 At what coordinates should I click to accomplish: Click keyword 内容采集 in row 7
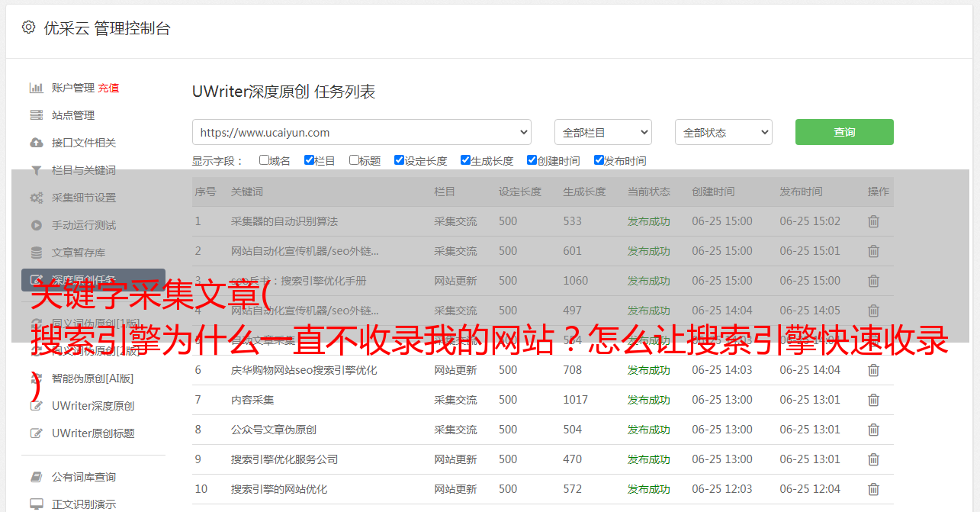click(252, 400)
